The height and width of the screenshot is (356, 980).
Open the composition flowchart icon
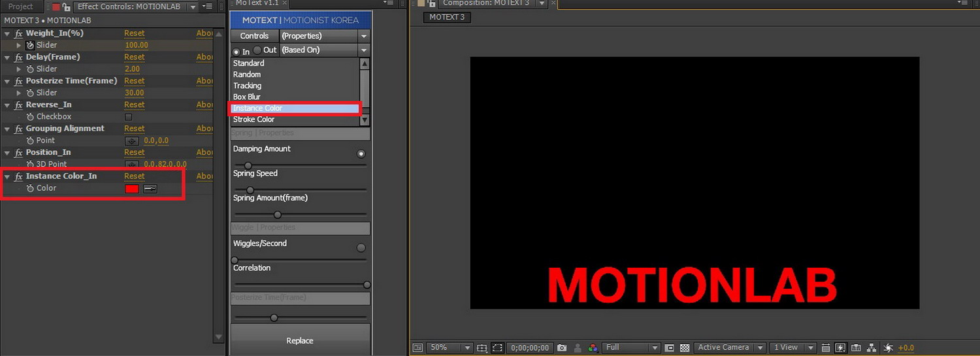[872, 348]
